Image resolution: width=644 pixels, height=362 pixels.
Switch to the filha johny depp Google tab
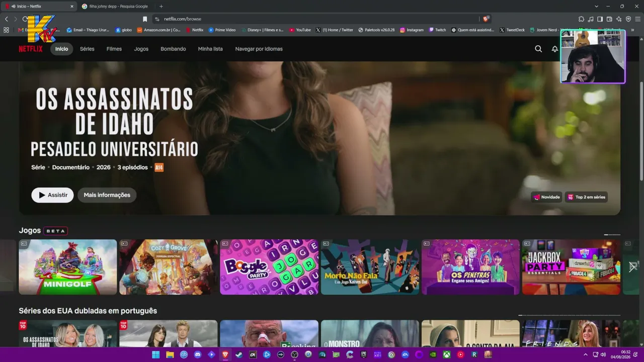(115, 7)
